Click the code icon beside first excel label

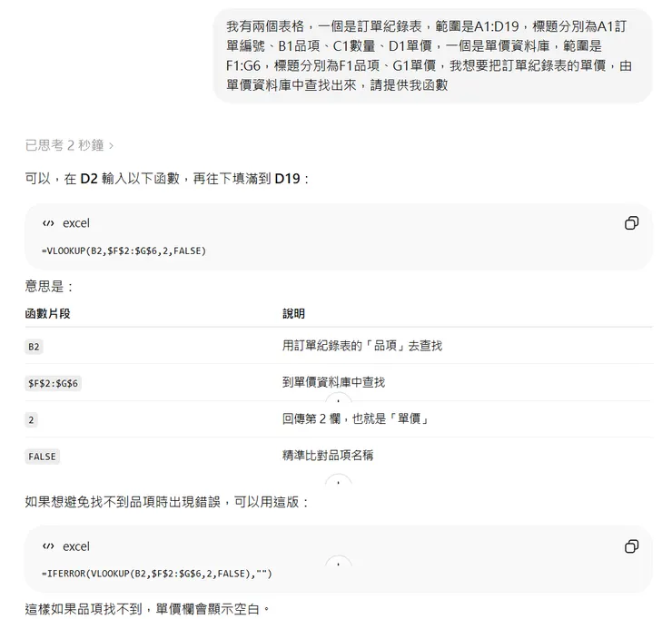pyautogui.click(x=48, y=223)
